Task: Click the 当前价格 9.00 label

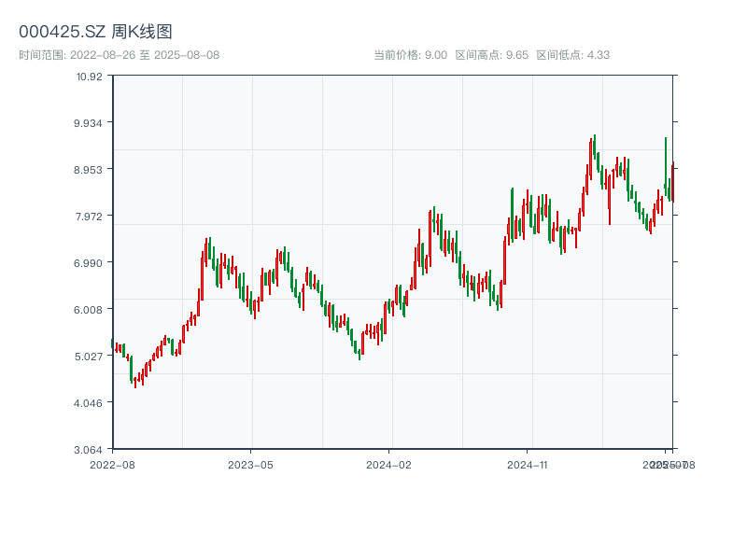Action: tap(410, 55)
